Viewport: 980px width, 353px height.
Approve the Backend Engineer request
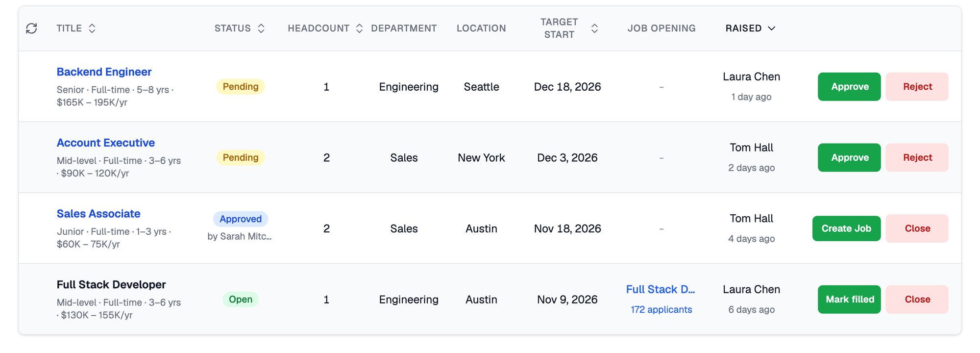(x=849, y=87)
